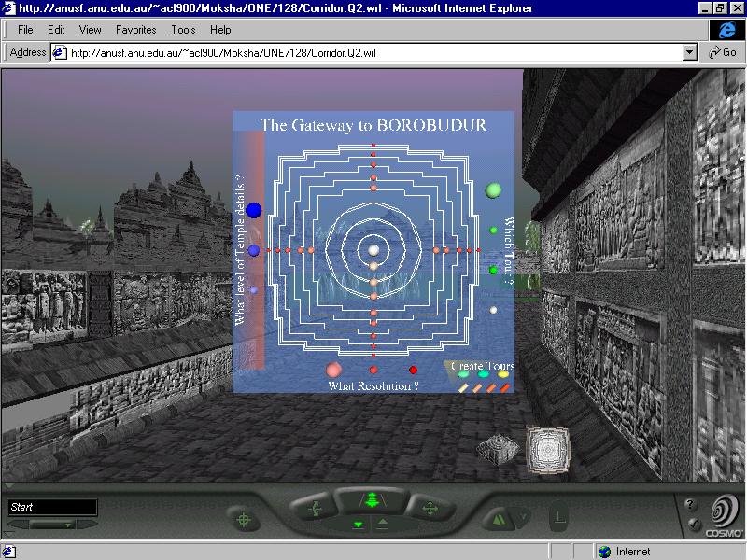Open the Tools menu
The height and width of the screenshot is (560, 747).
click(x=183, y=30)
